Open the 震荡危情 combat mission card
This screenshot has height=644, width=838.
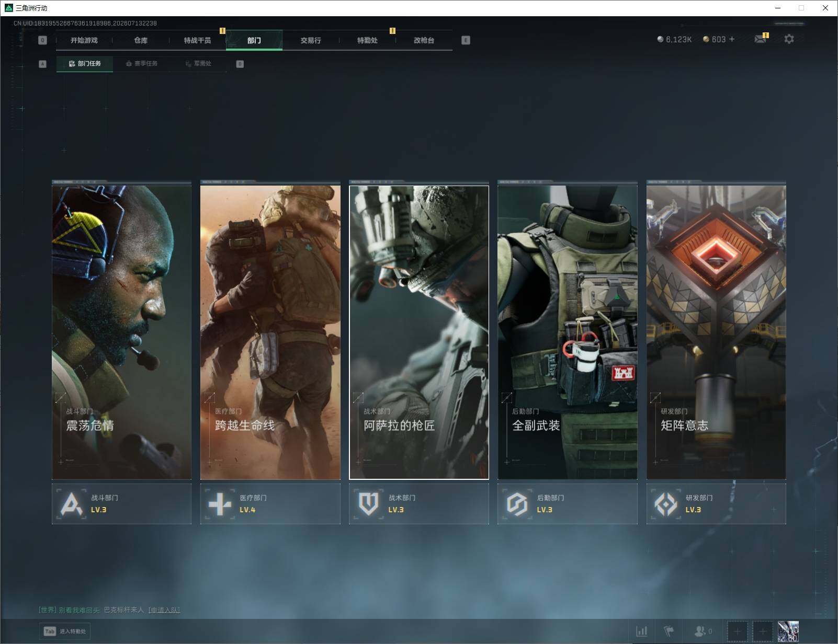pos(121,332)
